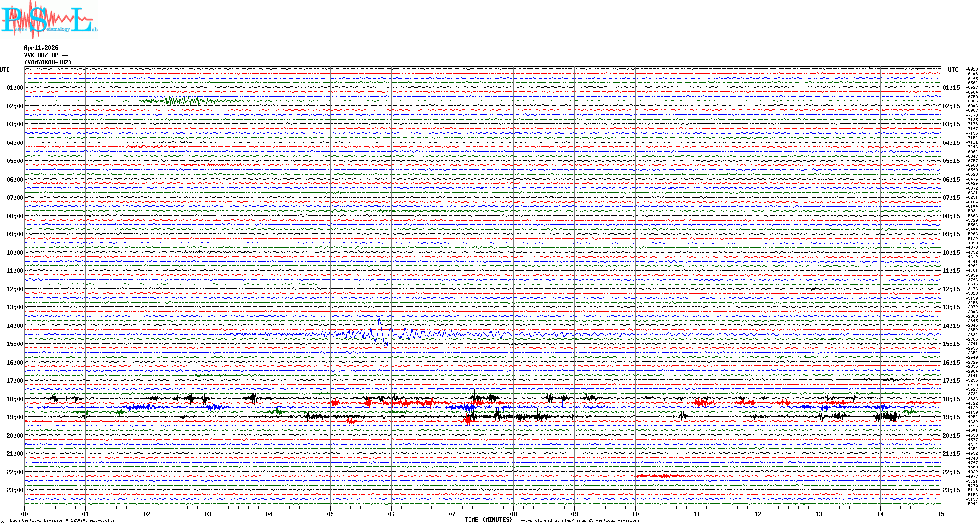Image resolution: width=980 pixels, height=527 pixels.
Task: Click the vertical division microvolts note
Action: pos(62,520)
